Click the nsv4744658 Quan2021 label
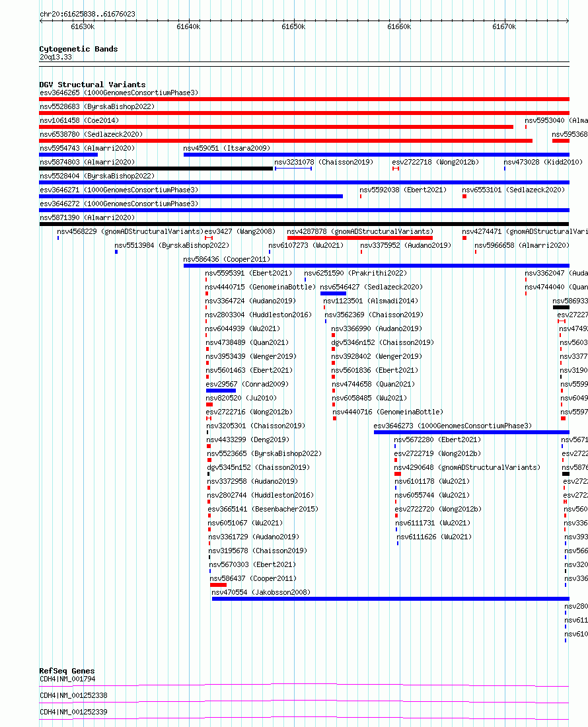The height and width of the screenshot is (727, 588). pyautogui.click(x=373, y=385)
